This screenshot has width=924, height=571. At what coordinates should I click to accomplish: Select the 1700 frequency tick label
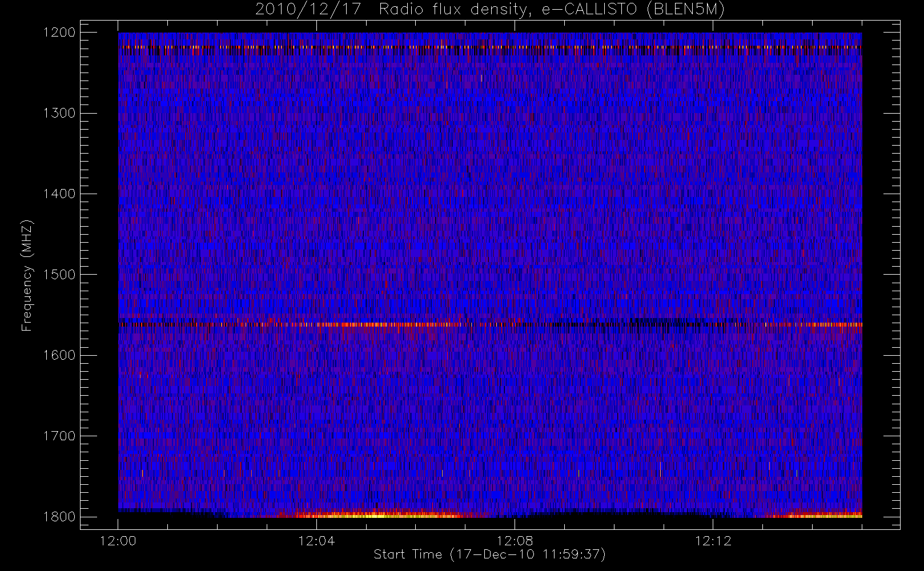59,436
